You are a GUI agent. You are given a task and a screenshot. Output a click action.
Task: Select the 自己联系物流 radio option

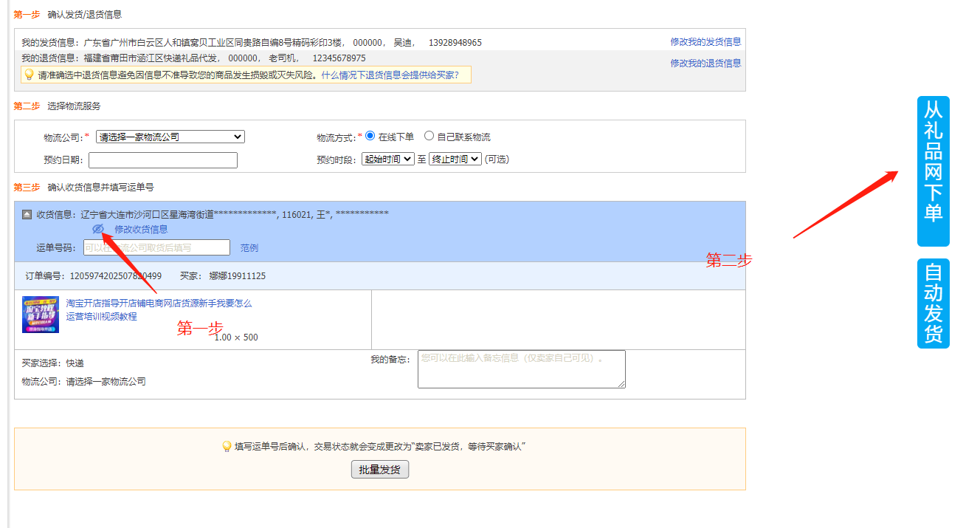[429, 136]
